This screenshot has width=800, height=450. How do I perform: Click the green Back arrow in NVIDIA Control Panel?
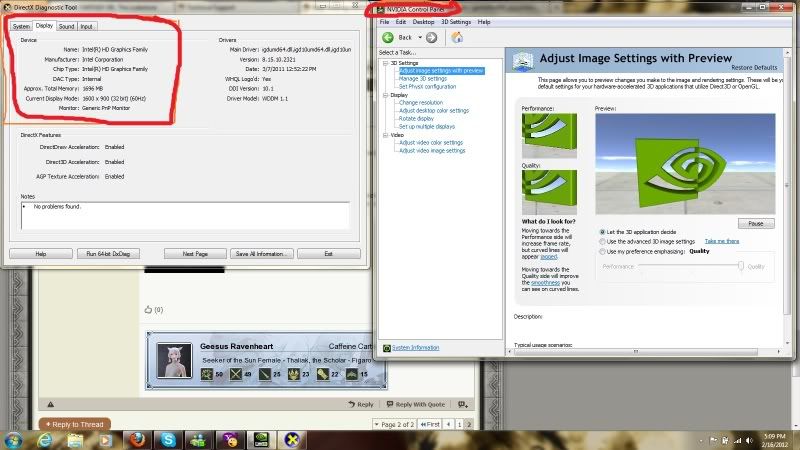point(388,37)
